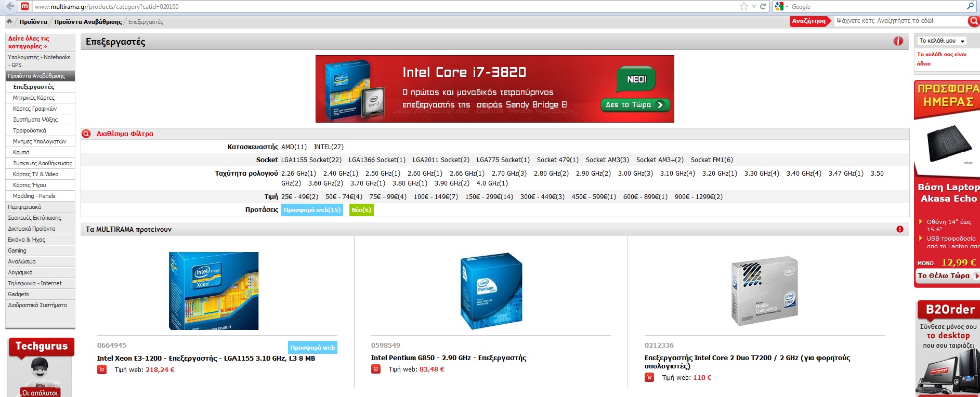980x397 pixels.
Task: Filter by price 150€ - 299€(14)
Action: [x=489, y=197]
